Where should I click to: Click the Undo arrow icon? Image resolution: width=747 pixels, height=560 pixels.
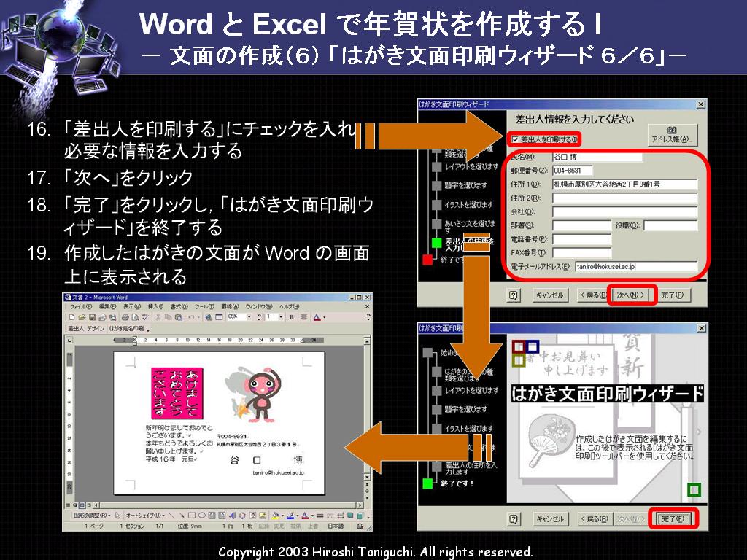190,318
